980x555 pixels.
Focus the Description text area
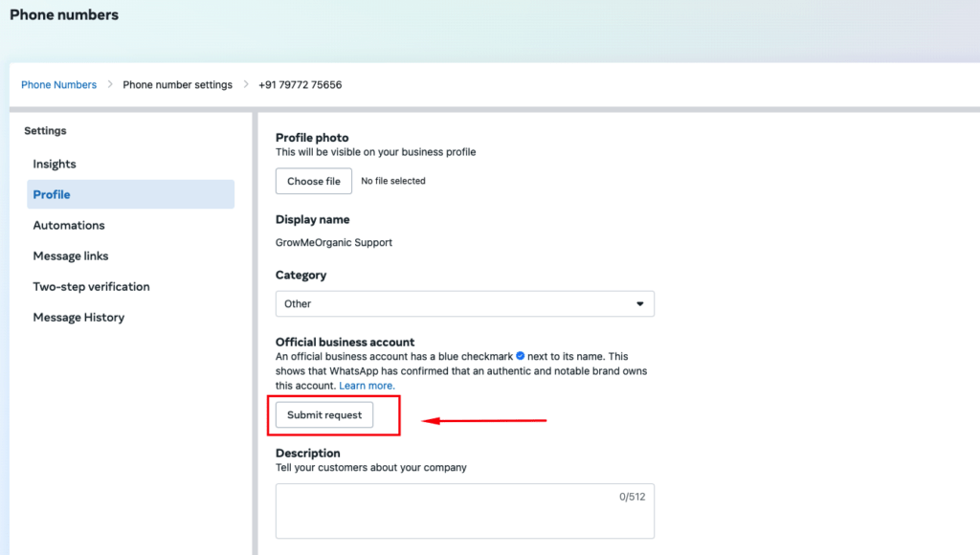pyautogui.click(x=465, y=511)
